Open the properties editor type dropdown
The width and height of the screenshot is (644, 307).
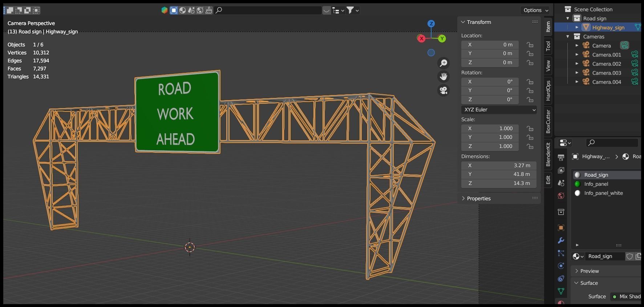point(565,143)
